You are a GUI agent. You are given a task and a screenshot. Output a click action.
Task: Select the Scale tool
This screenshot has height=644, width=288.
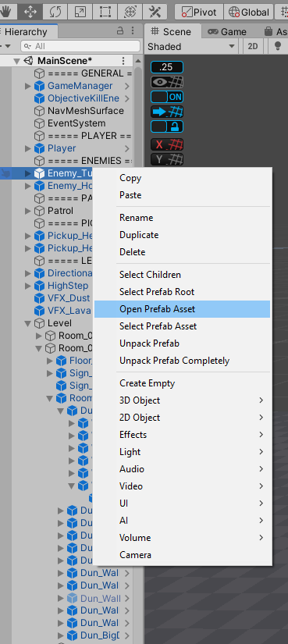coord(80,12)
